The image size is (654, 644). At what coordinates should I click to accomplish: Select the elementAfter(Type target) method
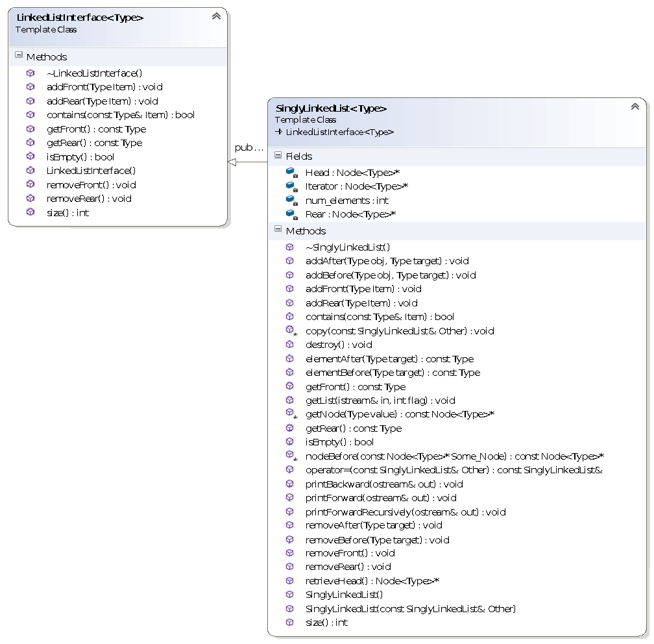[x=389, y=359]
